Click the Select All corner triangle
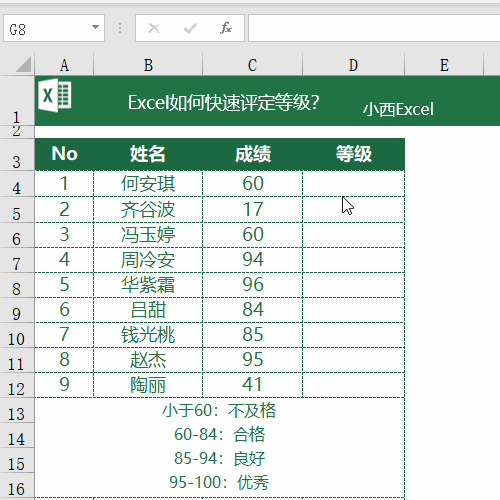The image size is (500, 500). coord(23,64)
